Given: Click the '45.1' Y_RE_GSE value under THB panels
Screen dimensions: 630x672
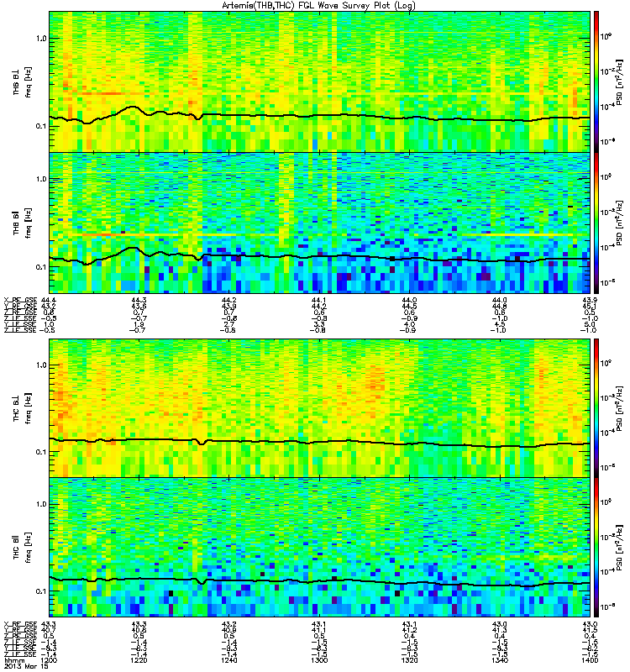Looking at the screenshot, I should (x=590, y=306).
